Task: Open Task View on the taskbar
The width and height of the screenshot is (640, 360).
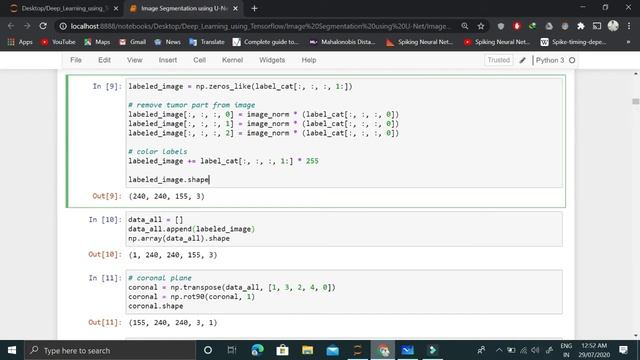Action: coord(232,350)
